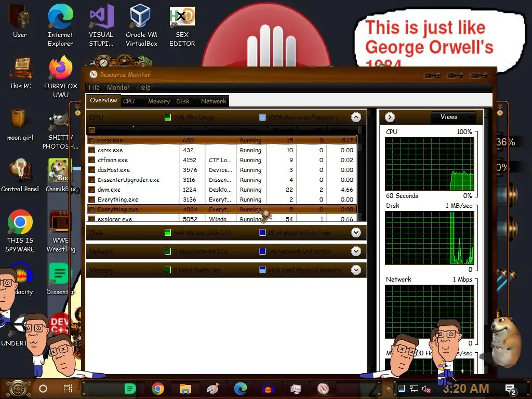Click the steampunk Start button
532x399 pixels.
(18, 388)
